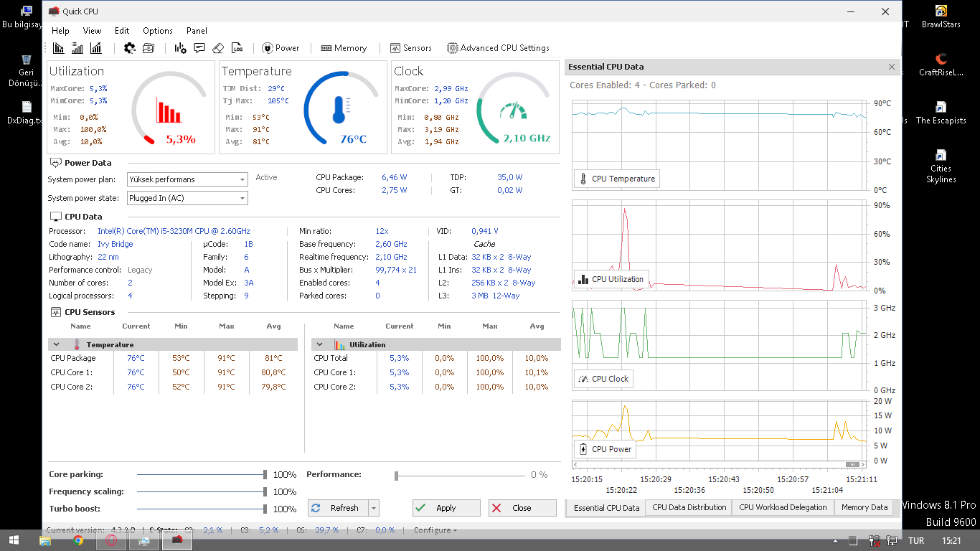The width and height of the screenshot is (980, 551).
Task: Click the ascending bars with dots toolbar icon
Action: click(77, 48)
